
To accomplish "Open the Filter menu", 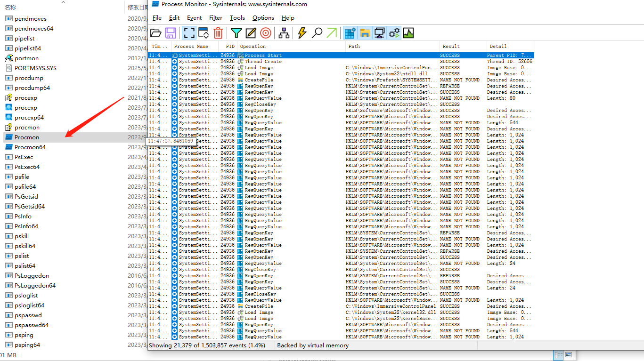I will (x=216, y=18).
